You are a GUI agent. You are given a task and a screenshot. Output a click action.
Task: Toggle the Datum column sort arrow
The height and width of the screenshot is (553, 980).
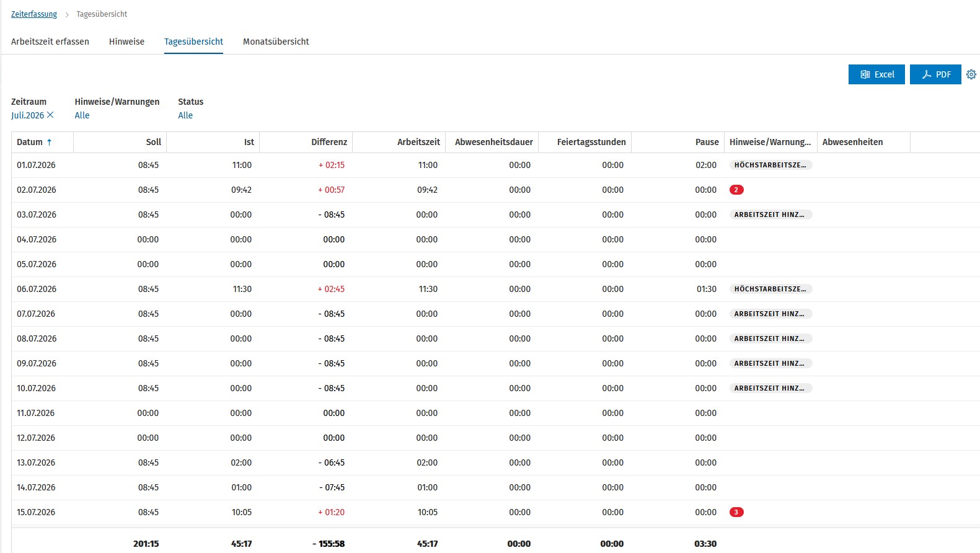tap(49, 142)
